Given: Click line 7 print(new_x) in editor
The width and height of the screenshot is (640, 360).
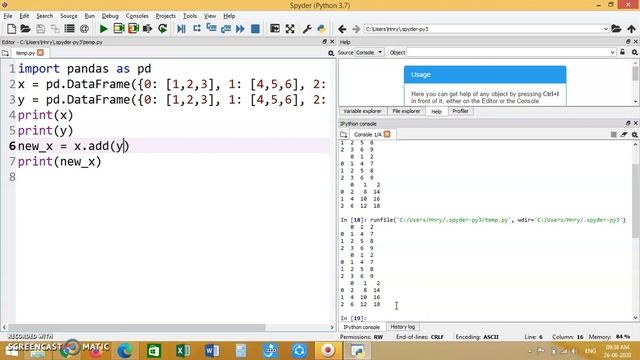Looking at the screenshot, I should (x=60, y=162).
